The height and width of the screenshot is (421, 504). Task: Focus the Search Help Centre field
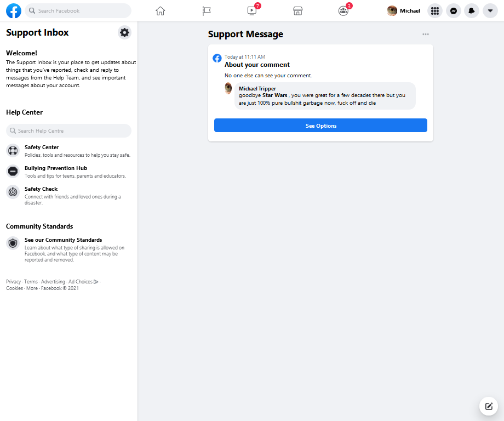pos(69,130)
